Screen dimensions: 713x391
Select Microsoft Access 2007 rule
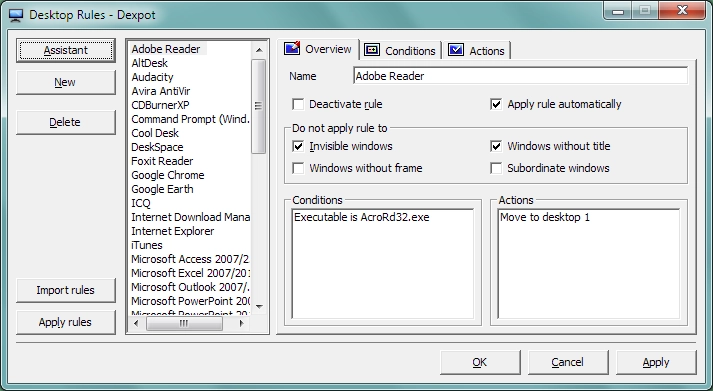coord(190,260)
